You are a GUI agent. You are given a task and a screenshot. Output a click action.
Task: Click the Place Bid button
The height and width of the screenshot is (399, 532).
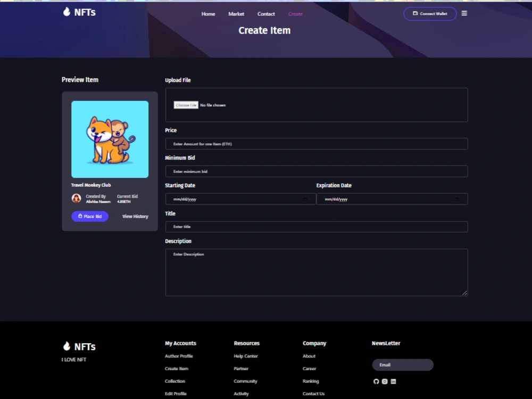pyautogui.click(x=90, y=216)
